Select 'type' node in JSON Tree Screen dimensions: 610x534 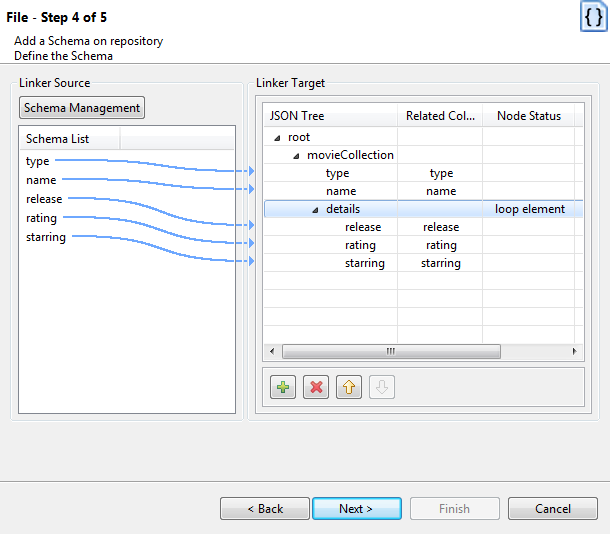(337, 173)
